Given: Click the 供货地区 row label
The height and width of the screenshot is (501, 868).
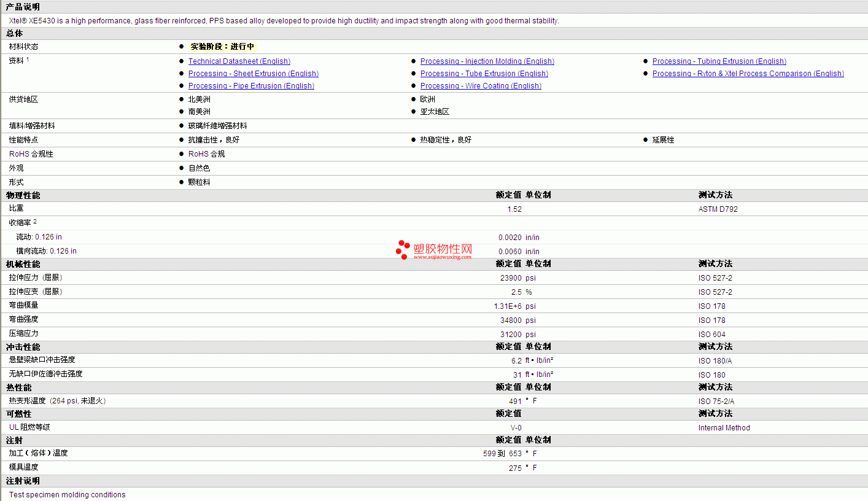Looking at the screenshot, I should click(24, 99).
